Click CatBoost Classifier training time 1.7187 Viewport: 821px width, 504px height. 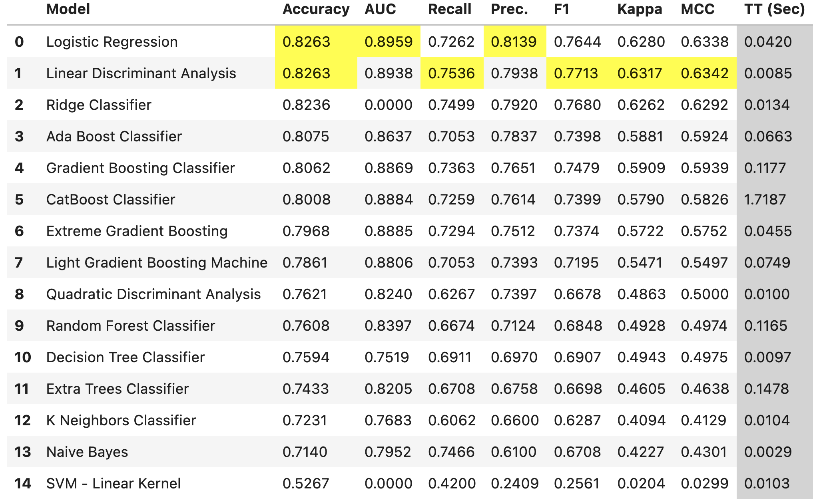pos(765,200)
